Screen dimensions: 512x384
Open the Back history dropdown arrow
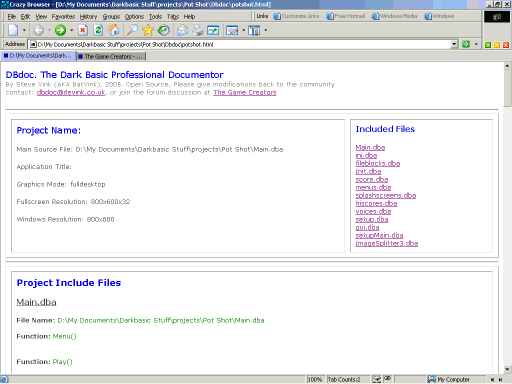click(x=49, y=30)
